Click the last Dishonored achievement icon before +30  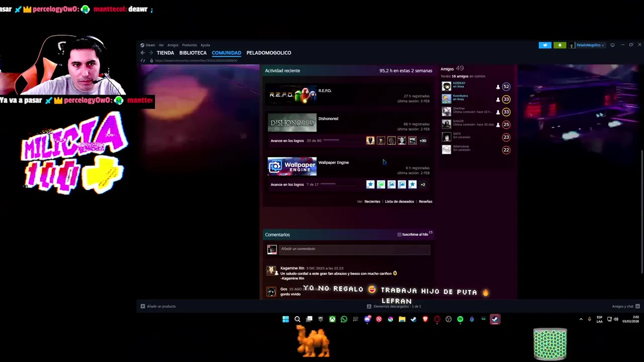point(413,141)
